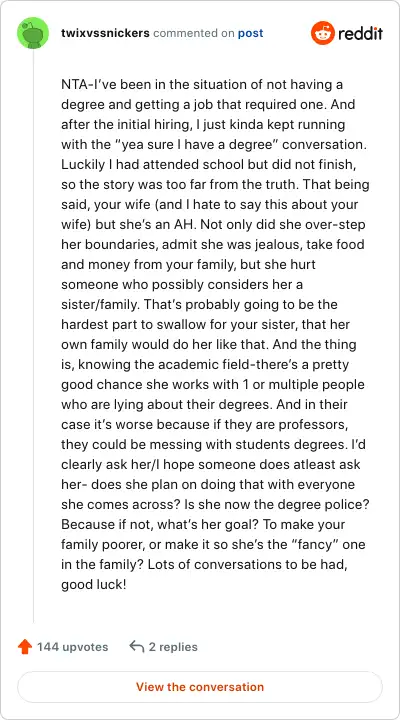Open the blue "post" link

click(250, 33)
